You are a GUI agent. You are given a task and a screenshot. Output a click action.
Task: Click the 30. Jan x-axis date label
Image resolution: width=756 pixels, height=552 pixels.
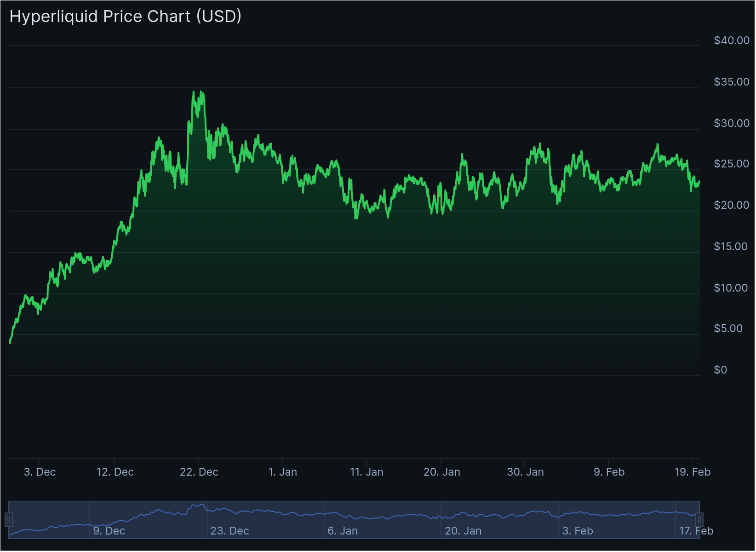coord(525,472)
